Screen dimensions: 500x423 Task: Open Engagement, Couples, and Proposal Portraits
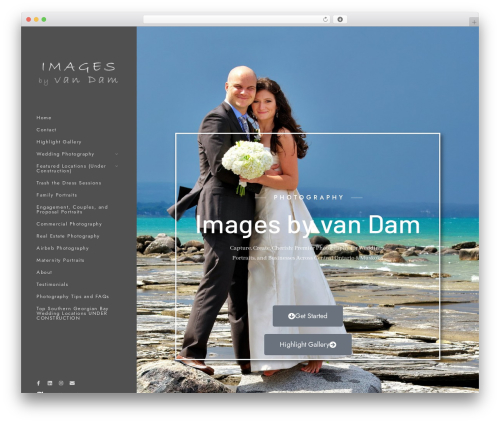(72, 209)
